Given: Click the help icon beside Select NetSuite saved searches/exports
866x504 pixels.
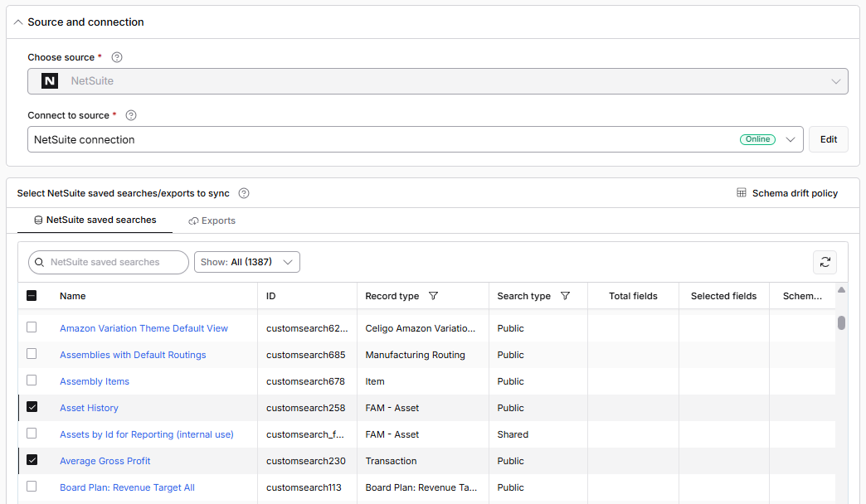Looking at the screenshot, I should [244, 193].
